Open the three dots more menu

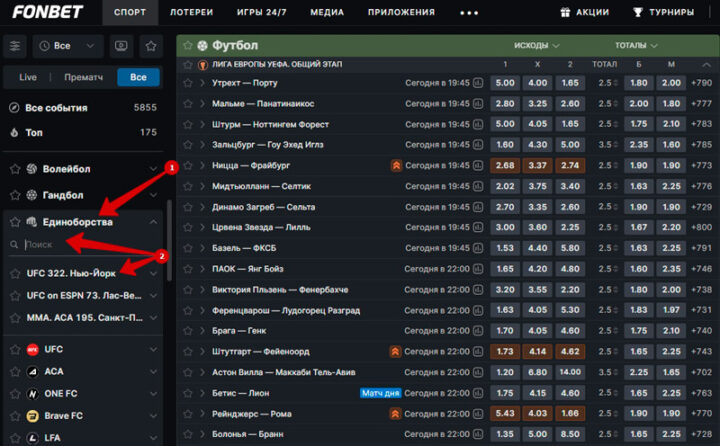point(469,12)
